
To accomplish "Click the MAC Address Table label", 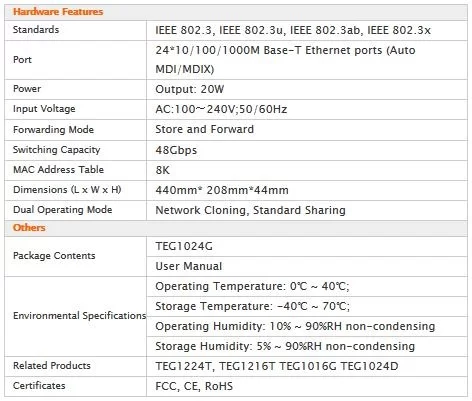I will tap(58, 169).
